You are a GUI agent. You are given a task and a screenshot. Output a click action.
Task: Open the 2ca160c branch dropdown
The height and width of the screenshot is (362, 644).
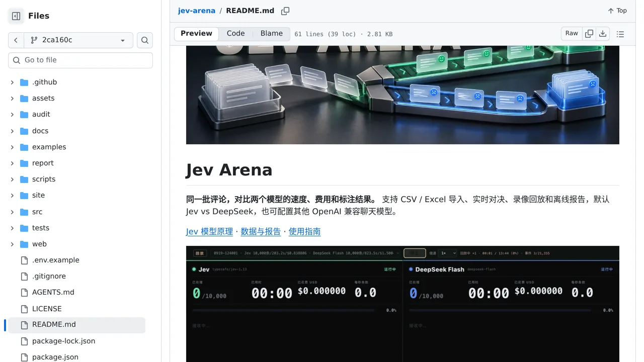[x=78, y=40]
